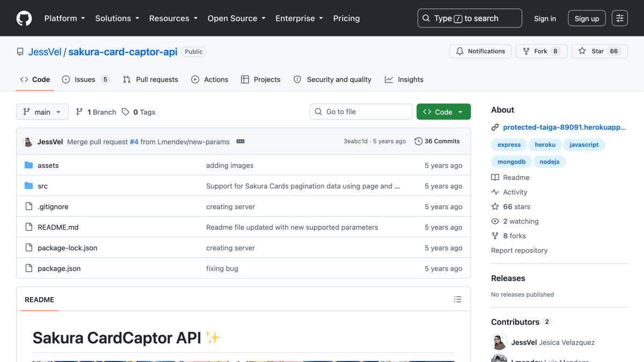Click the Type / to search field
Screen dimensions: 644x362
[470, 18]
